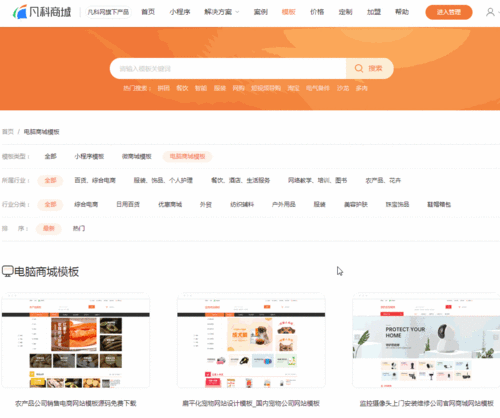Select 全部 in 模板类型 row
This screenshot has height=418, width=500.
tap(51, 156)
